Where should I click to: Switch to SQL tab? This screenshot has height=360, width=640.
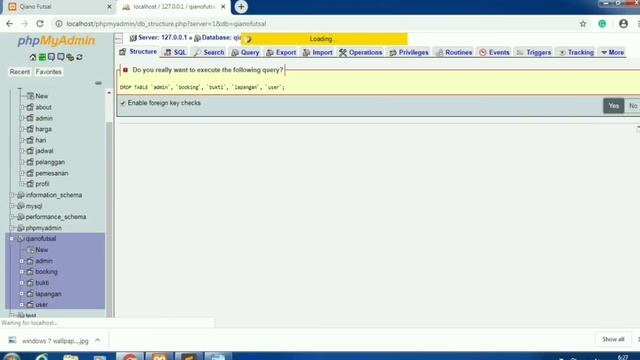pyautogui.click(x=175, y=52)
